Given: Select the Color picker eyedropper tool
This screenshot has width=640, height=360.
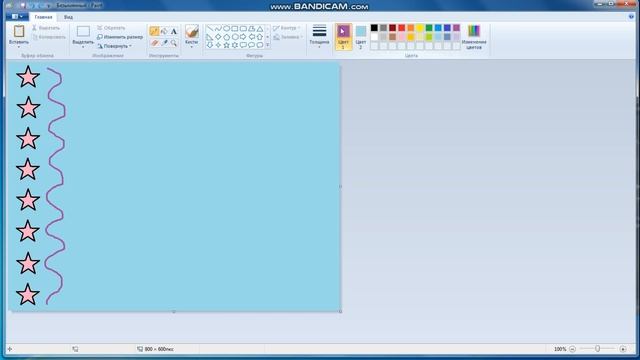Looking at the screenshot, I should (164, 43).
